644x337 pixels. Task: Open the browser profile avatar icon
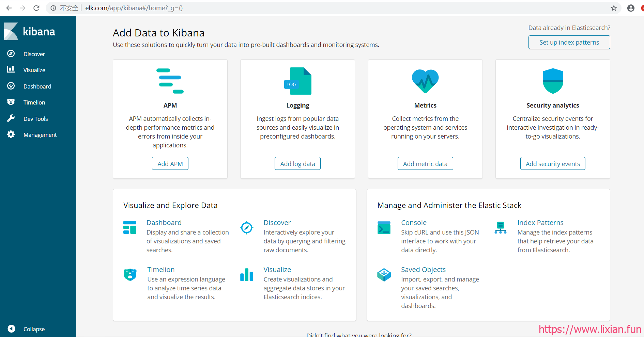tap(631, 8)
